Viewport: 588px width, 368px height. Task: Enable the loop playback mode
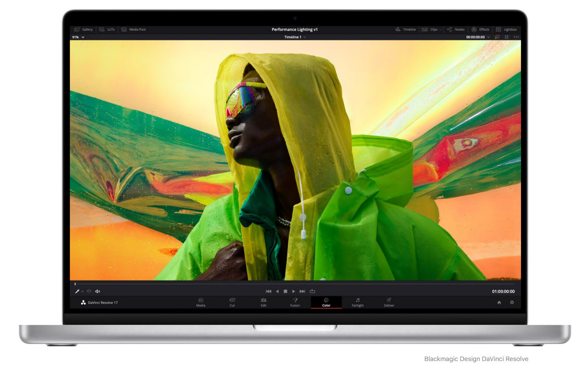coord(312,291)
